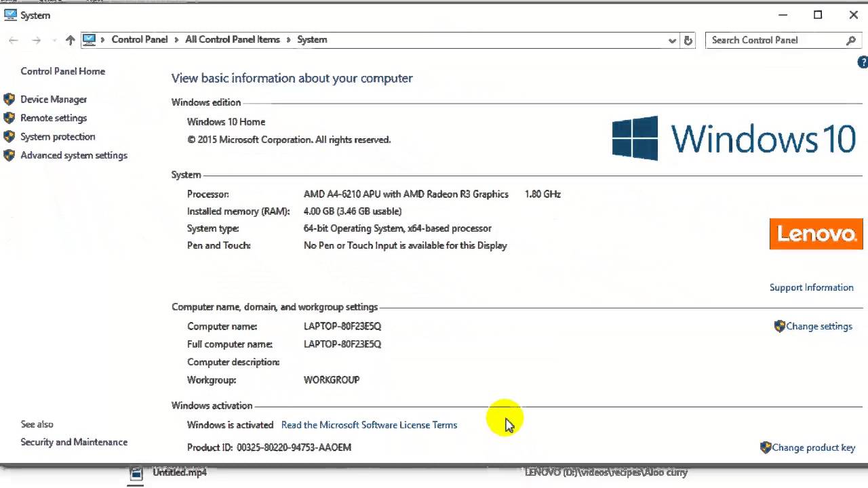Click the Full computer name value
The height and width of the screenshot is (488, 868).
pos(342,344)
